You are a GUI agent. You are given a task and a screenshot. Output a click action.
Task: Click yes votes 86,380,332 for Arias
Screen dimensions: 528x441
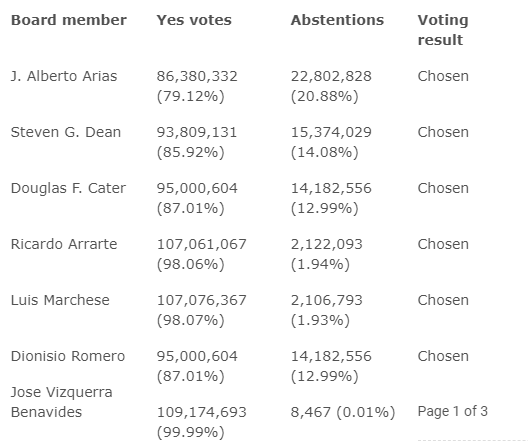(197, 76)
